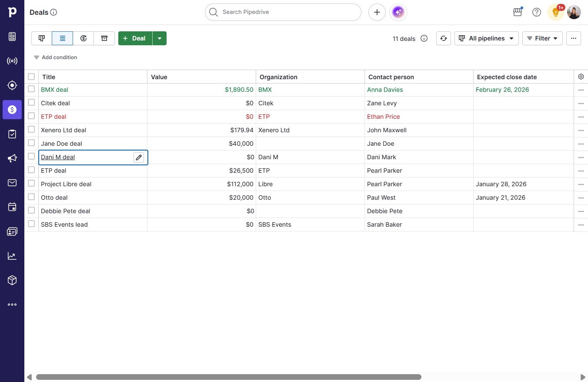
Task: Switch to pipeline kanban view
Action: click(42, 38)
